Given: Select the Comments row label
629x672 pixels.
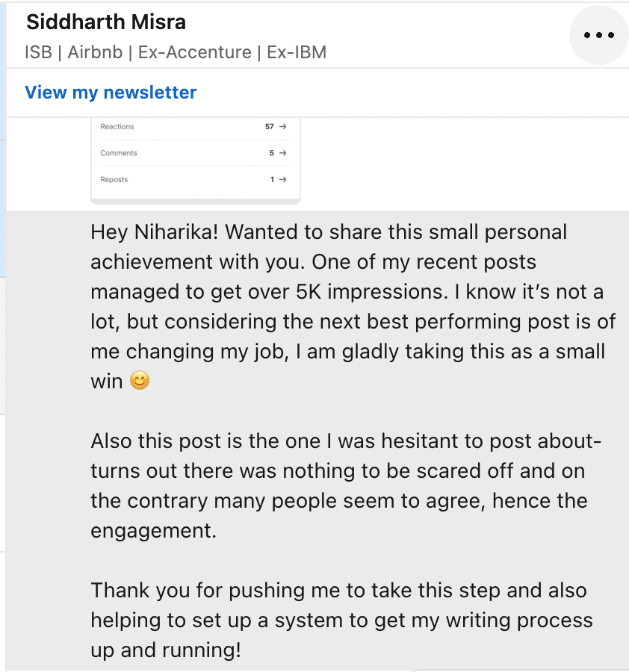Looking at the screenshot, I should click(119, 153).
